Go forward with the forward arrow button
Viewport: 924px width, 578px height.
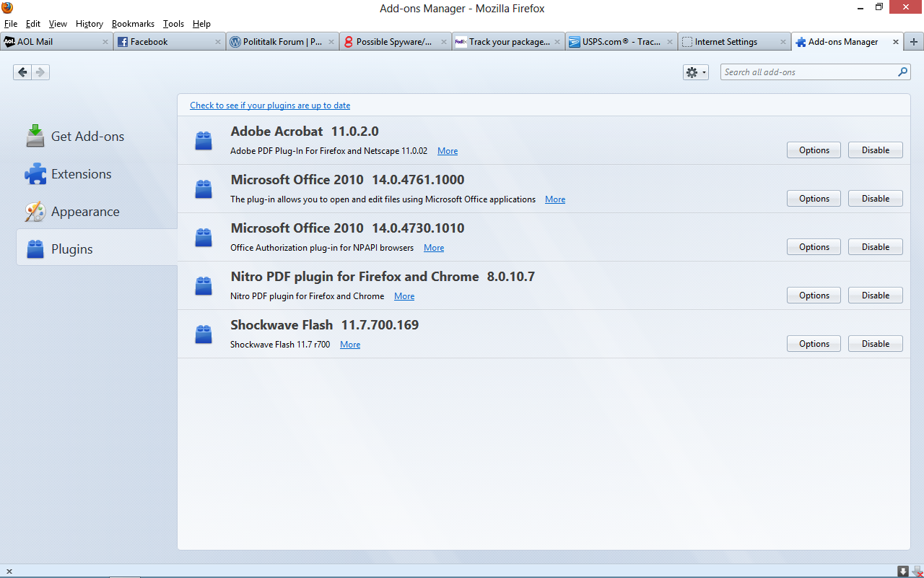tap(40, 72)
